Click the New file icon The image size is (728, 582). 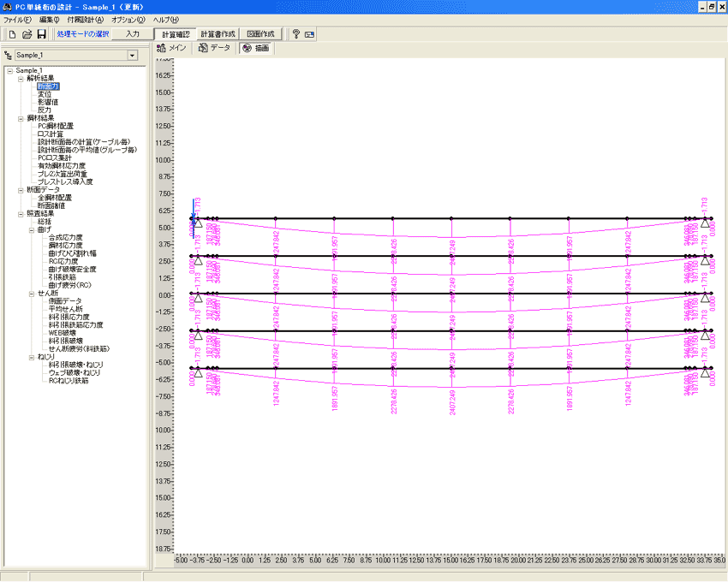tap(12, 34)
